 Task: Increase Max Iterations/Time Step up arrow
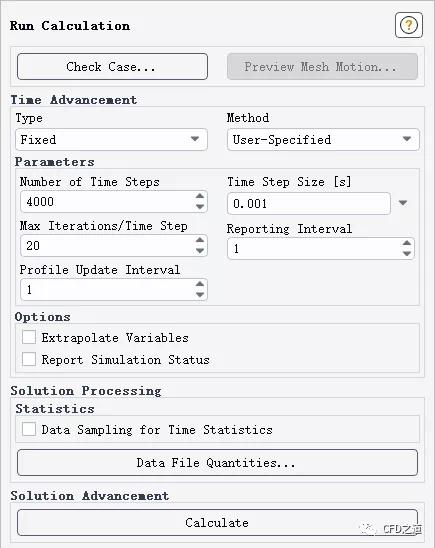(x=200, y=240)
